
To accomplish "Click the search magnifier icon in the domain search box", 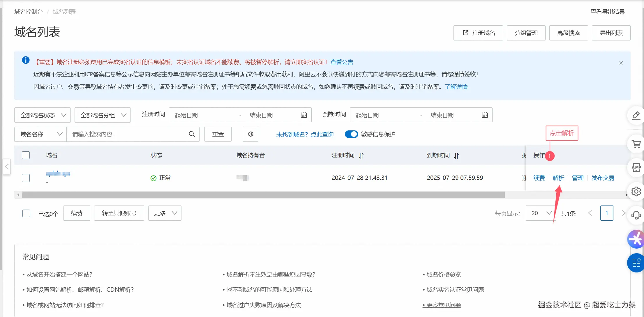I will pyautogui.click(x=192, y=134).
